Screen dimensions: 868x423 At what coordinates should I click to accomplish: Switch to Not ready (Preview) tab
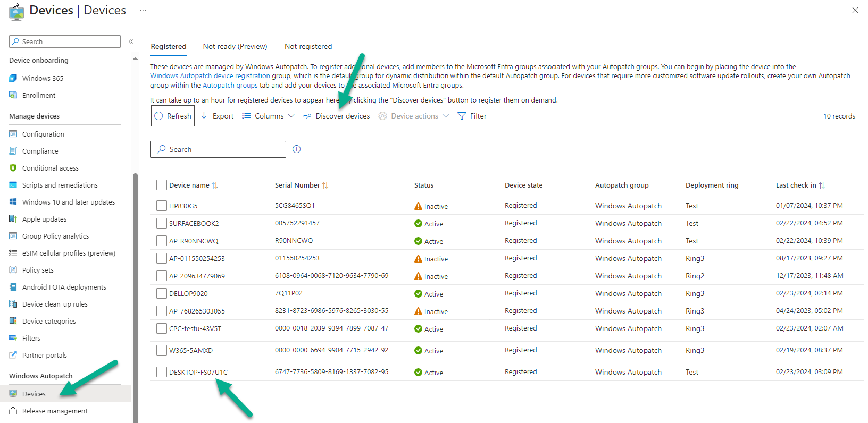pos(235,46)
